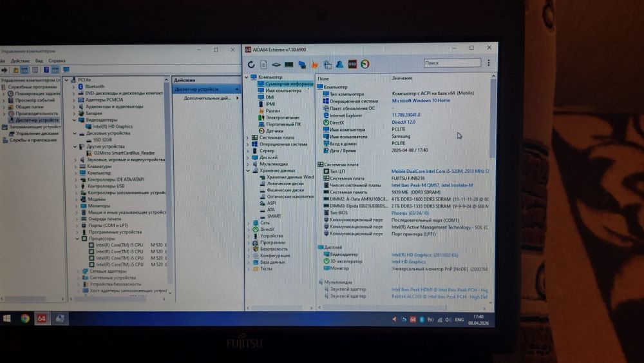This screenshot has height=363, width=644.
Task: Collapse the Диспетчер устройств header in Actions pane
Action: pyautogui.click(x=237, y=89)
